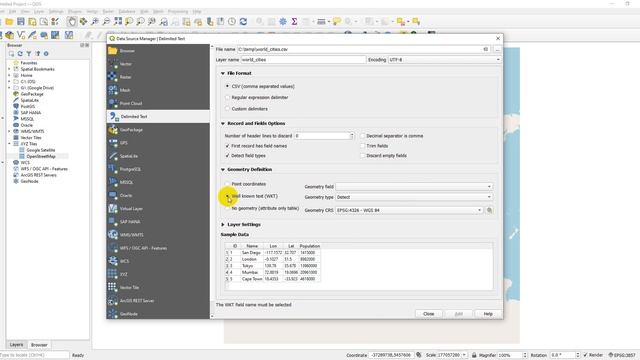Open Processing Toolbox gear icon
The image size is (640, 360).
[x=282, y=21]
